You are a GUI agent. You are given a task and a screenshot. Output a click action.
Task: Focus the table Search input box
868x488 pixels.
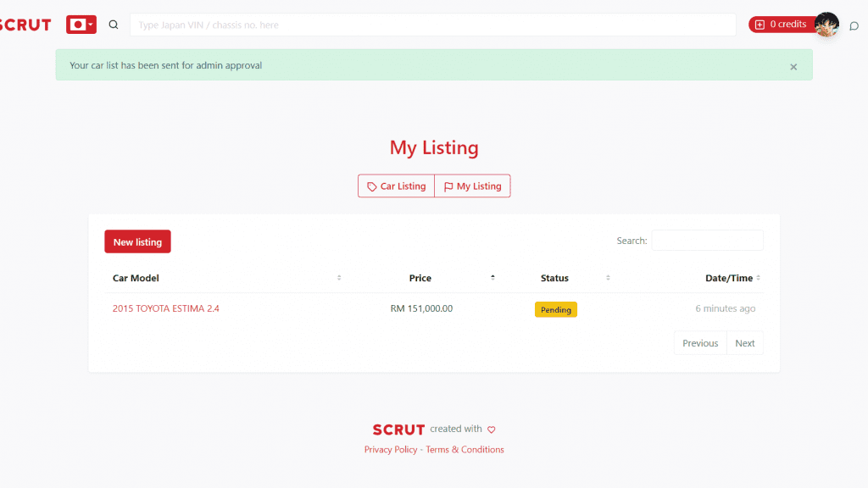click(x=708, y=241)
